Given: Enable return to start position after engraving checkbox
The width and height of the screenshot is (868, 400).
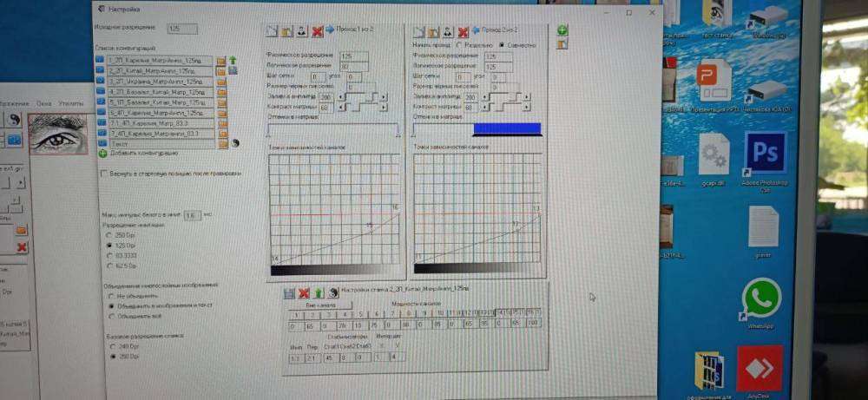Looking at the screenshot, I should pyautogui.click(x=104, y=173).
